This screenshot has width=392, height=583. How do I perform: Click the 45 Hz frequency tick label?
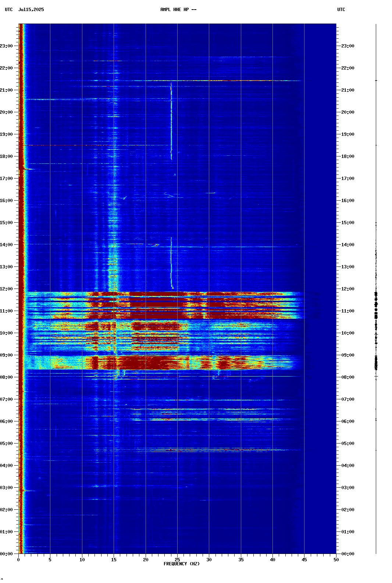point(304,560)
